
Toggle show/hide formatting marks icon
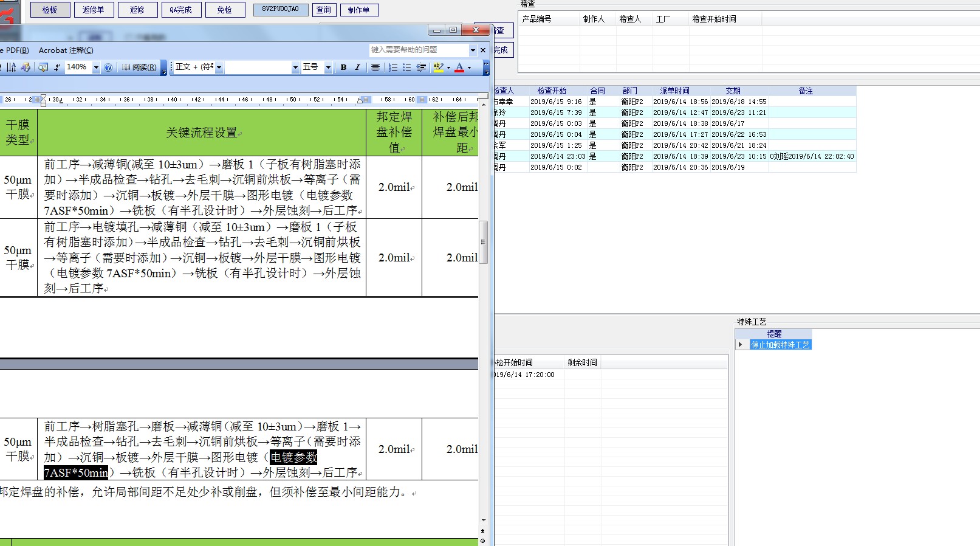[57, 67]
